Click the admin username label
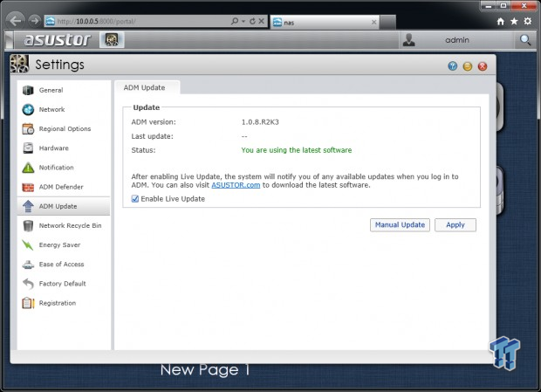This screenshot has width=541, height=392. 457,40
